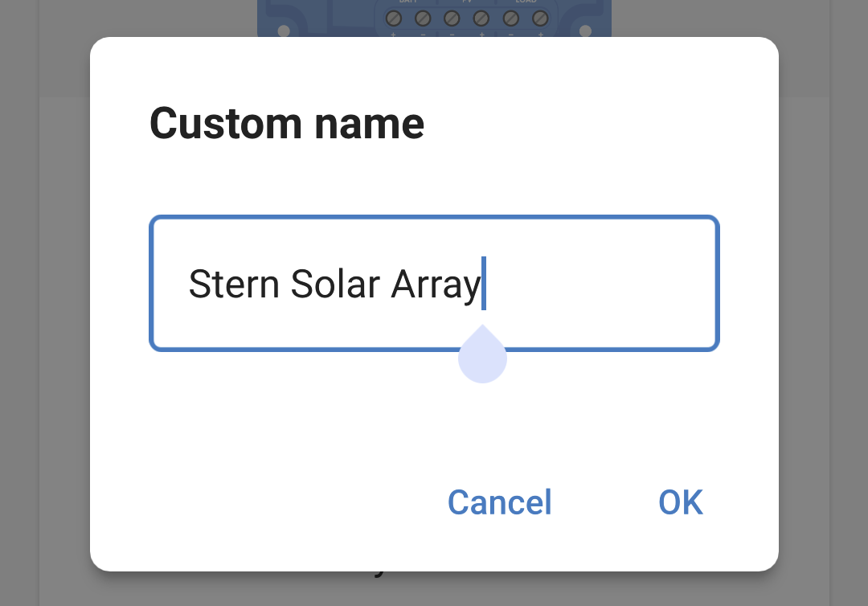Select the LOAD positive terminal screw icon

[538, 18]
